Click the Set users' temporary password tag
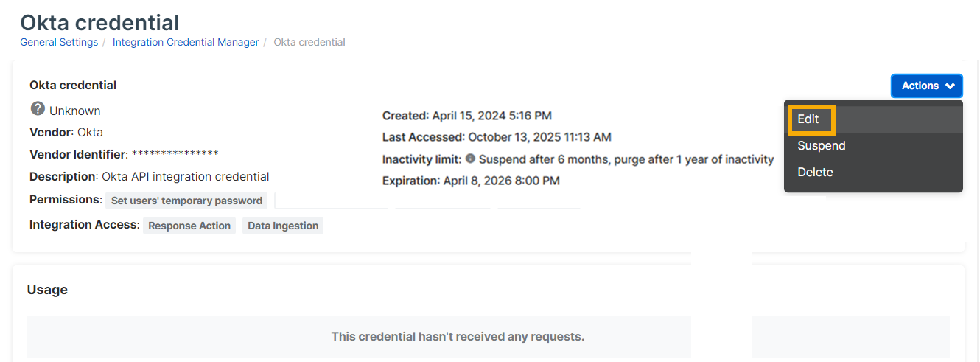The image size is (980, 362). click(186, 201)
